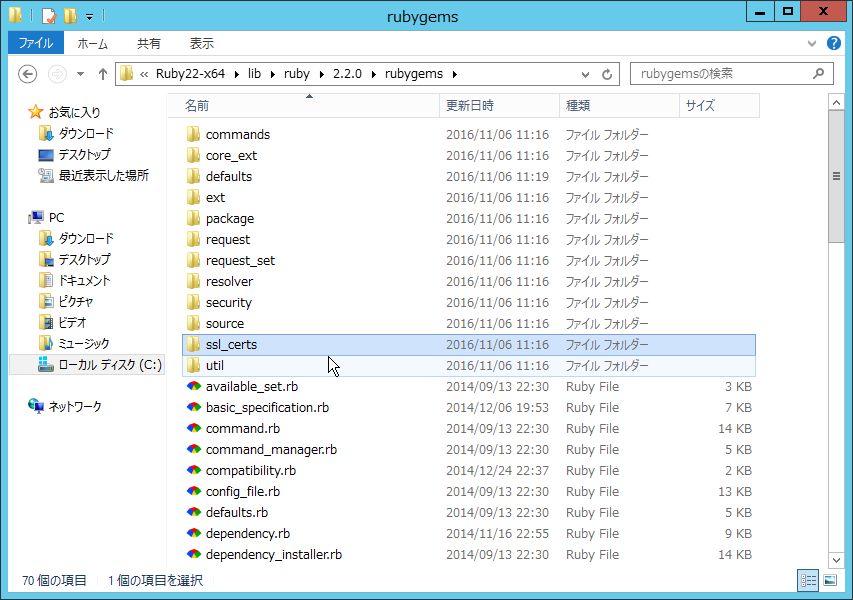Open the recent locations dropdown arrow
Screen dimensions: 853x600
tap(81, 73)
